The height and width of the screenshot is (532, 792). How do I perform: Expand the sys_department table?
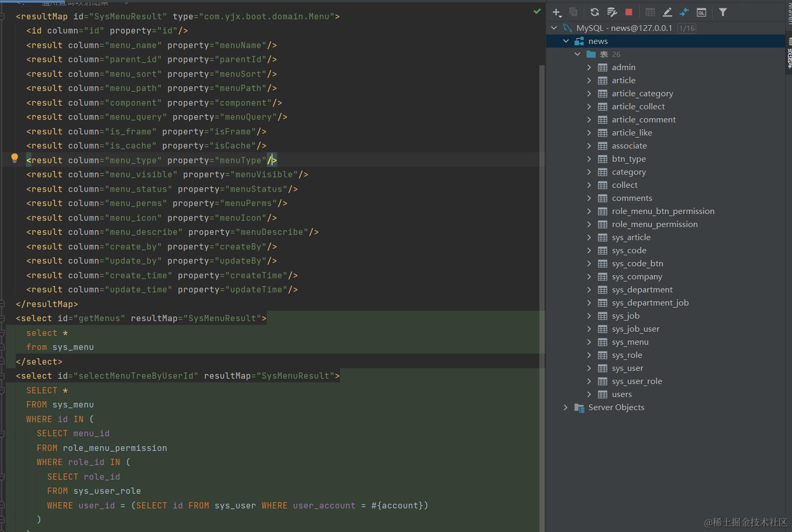589,290
